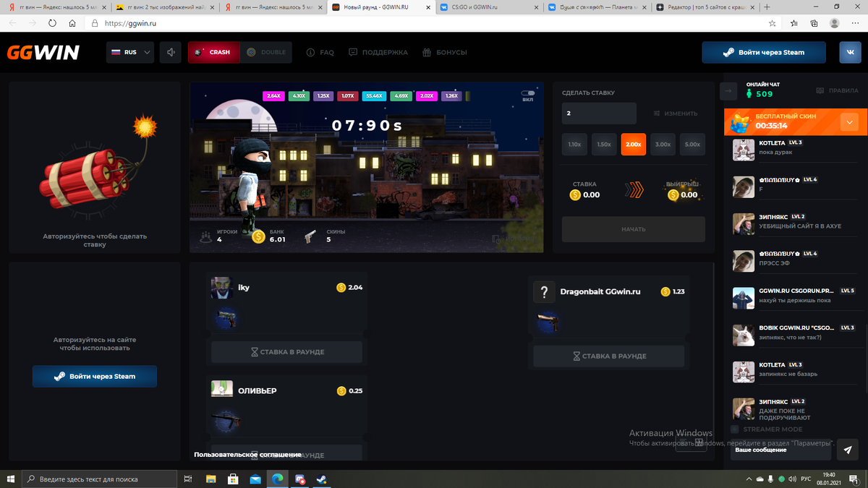Toggle the Streamer Mode checkbox

point(735,429)
